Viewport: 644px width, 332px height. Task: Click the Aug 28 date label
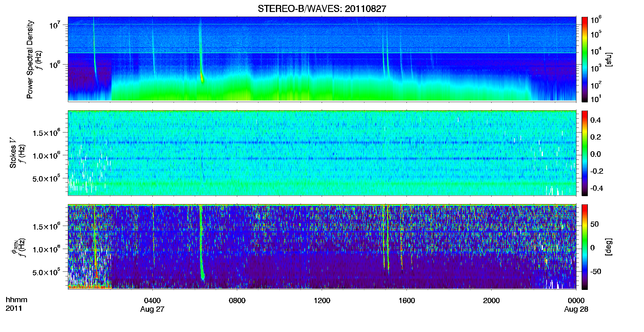coord(576,309)
